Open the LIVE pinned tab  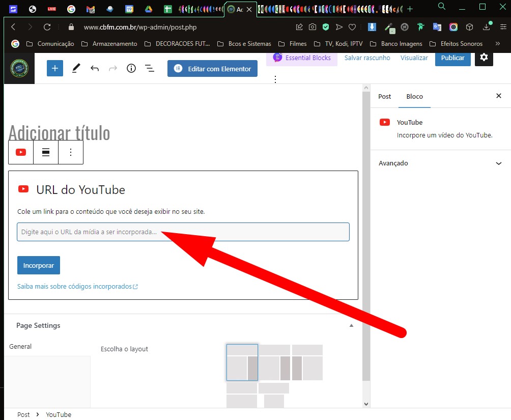(51, 9)
